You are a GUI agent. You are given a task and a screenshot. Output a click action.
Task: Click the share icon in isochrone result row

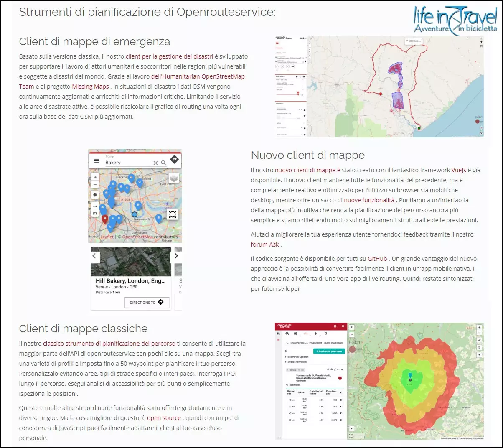328,369
